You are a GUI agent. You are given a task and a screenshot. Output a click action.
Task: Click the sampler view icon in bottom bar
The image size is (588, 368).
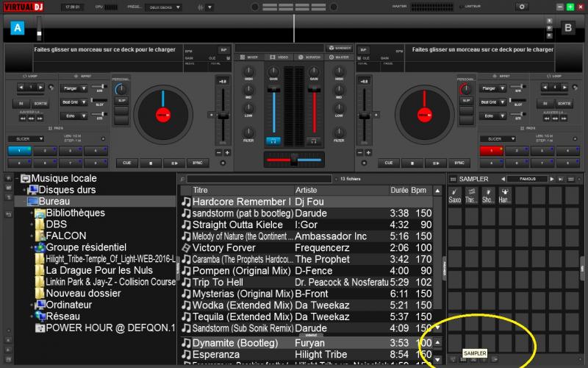click(x=464, y=360)
